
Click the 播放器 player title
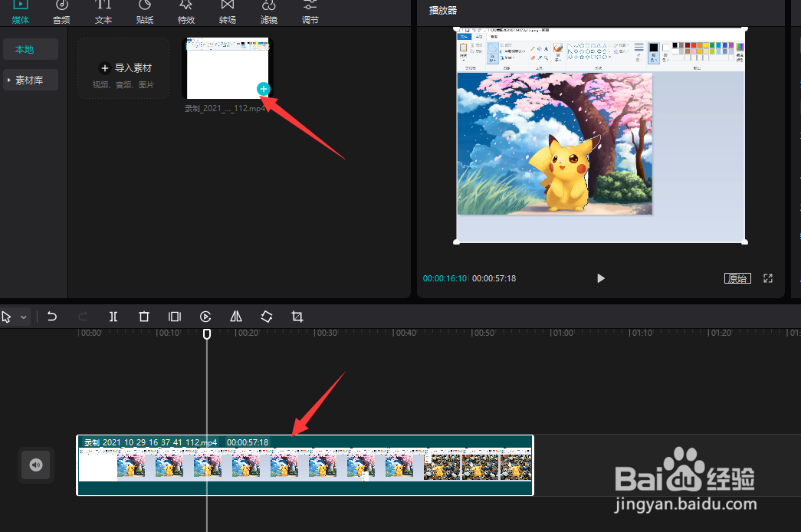(443, 10)
